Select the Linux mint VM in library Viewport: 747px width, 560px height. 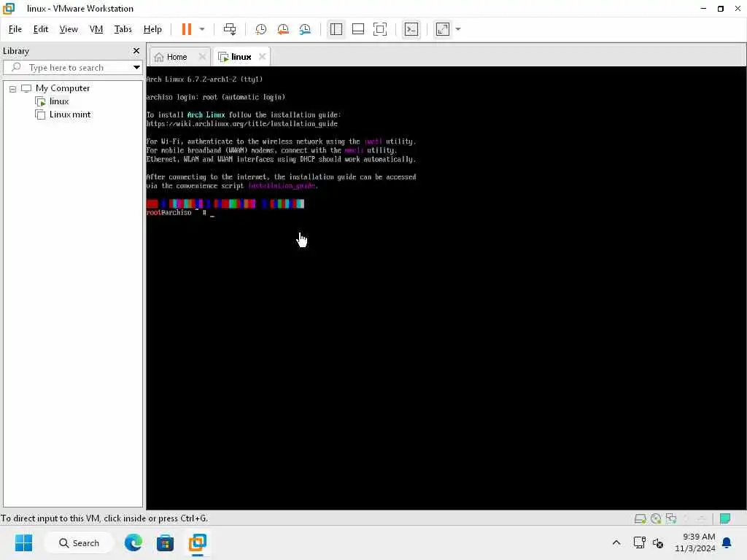69,114
